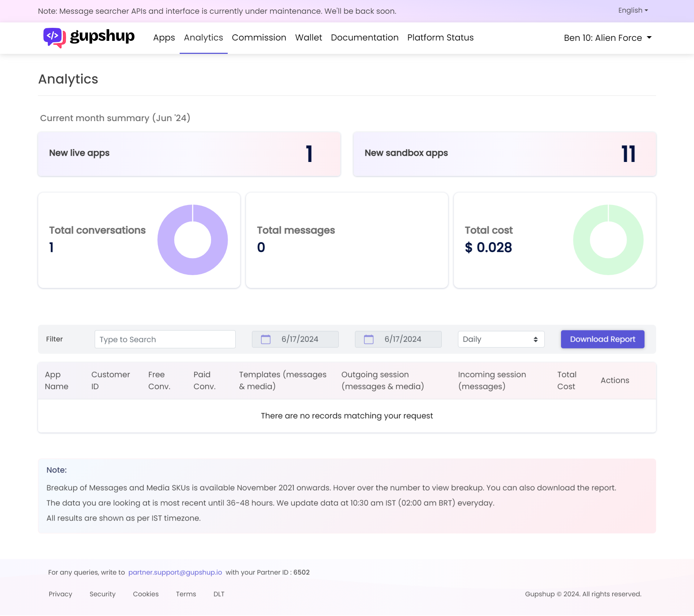Click the Wallet nav icon

pos(308,38)
